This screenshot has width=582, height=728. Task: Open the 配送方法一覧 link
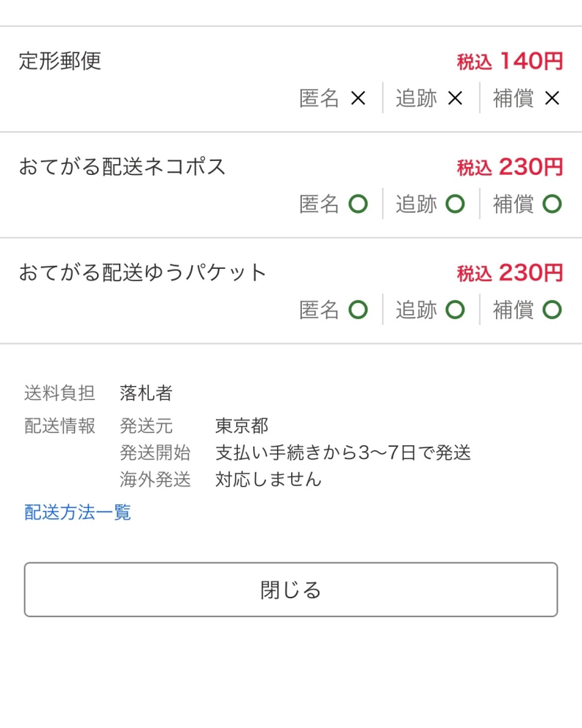[x=75, y=513]
